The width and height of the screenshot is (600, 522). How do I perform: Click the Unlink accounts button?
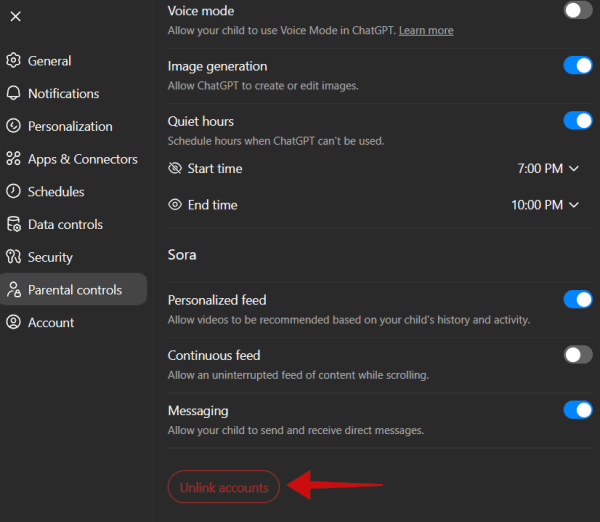click(x=224, y=487)
